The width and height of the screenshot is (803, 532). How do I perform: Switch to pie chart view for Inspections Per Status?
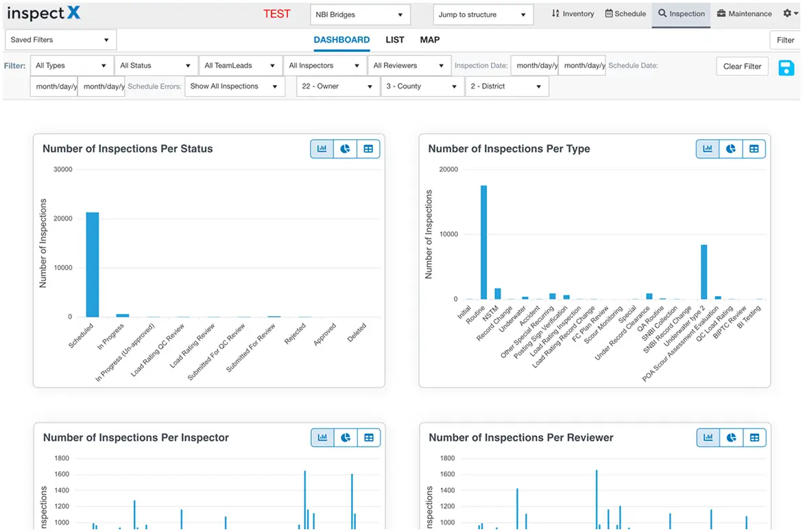coord(345,148)
